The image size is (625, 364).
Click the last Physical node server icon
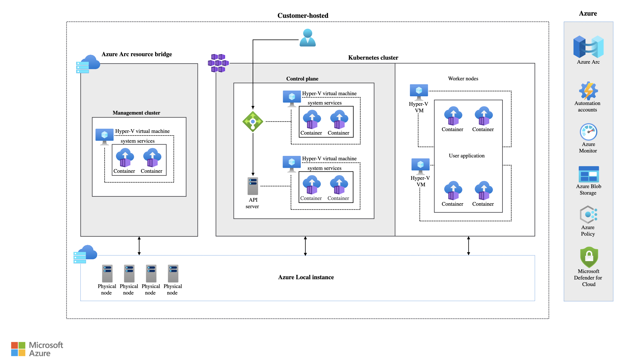pos(173,273)
